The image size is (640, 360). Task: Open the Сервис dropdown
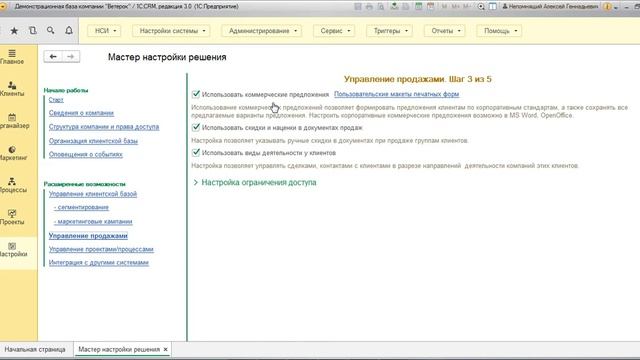click(335, 31)
